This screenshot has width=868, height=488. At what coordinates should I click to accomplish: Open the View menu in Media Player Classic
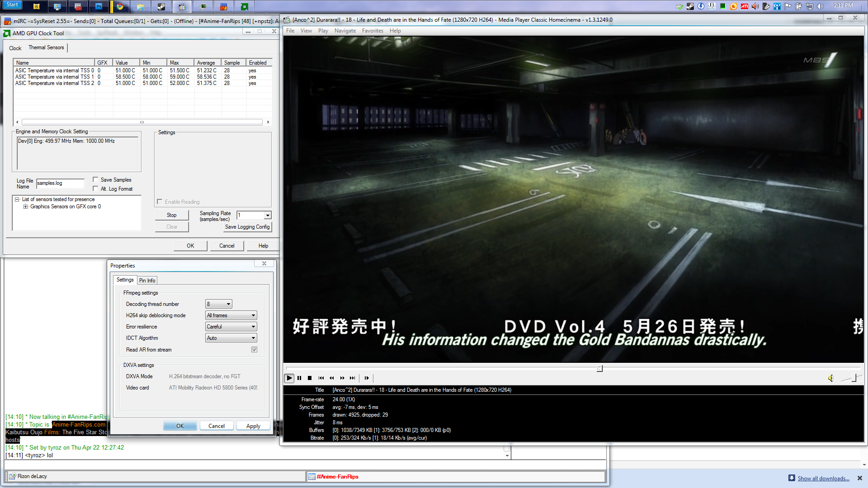point(306,31)
